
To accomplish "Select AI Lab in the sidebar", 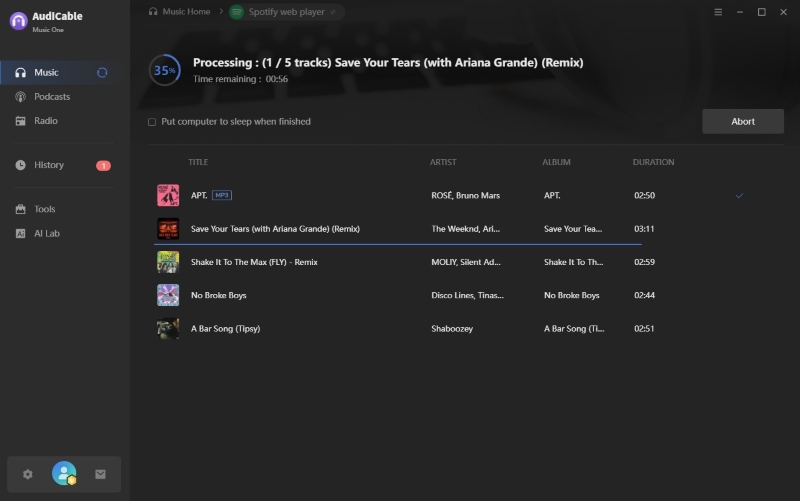I will pos(47,233).
